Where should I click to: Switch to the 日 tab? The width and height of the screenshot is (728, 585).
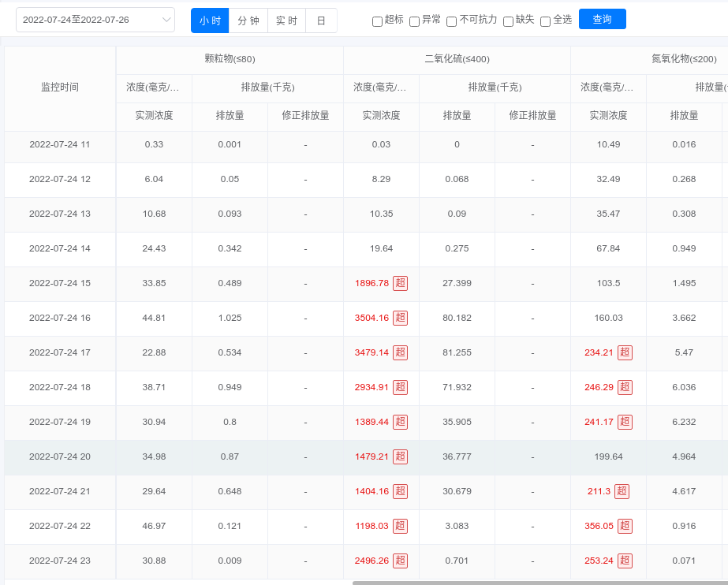click(x=321, y=20)
